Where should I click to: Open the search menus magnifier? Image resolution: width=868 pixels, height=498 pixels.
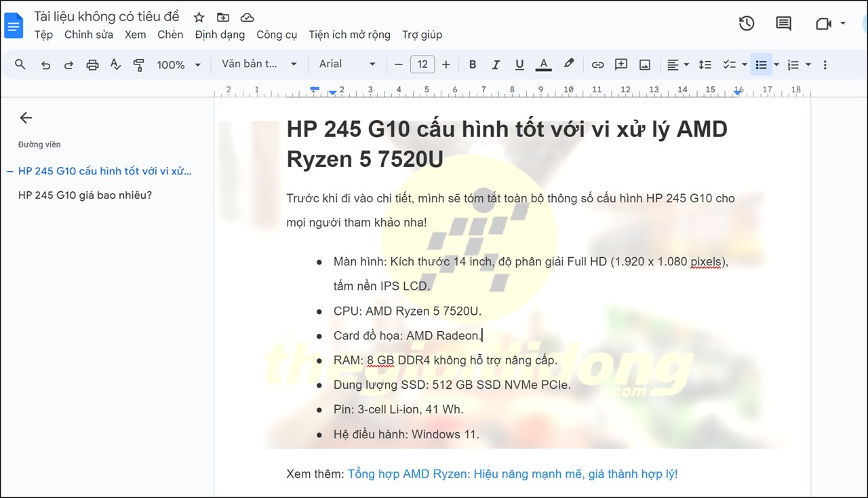pos(20,64)
